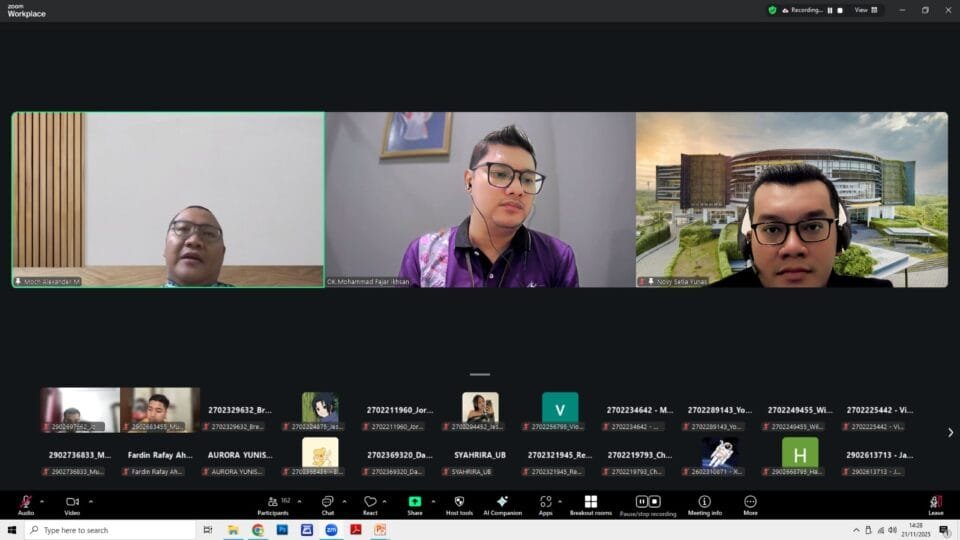
Task: Unmute microphone with the Audio button
Action: (25, 502)
